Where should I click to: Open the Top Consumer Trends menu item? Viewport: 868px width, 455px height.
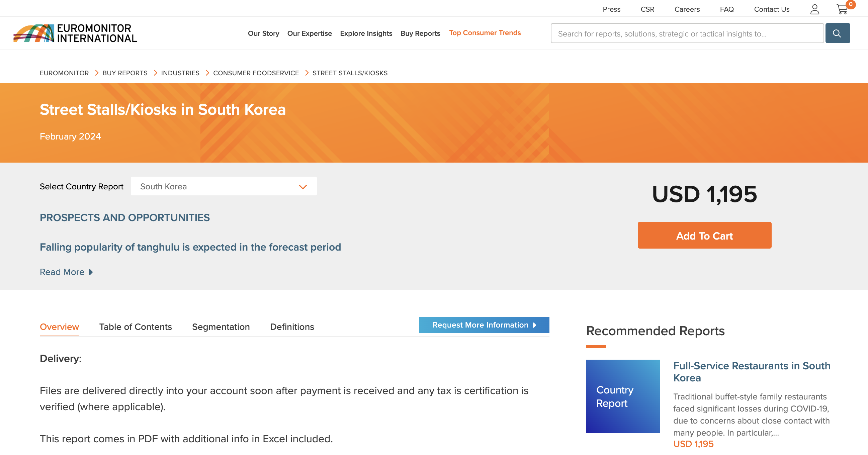tap(485, 33)
